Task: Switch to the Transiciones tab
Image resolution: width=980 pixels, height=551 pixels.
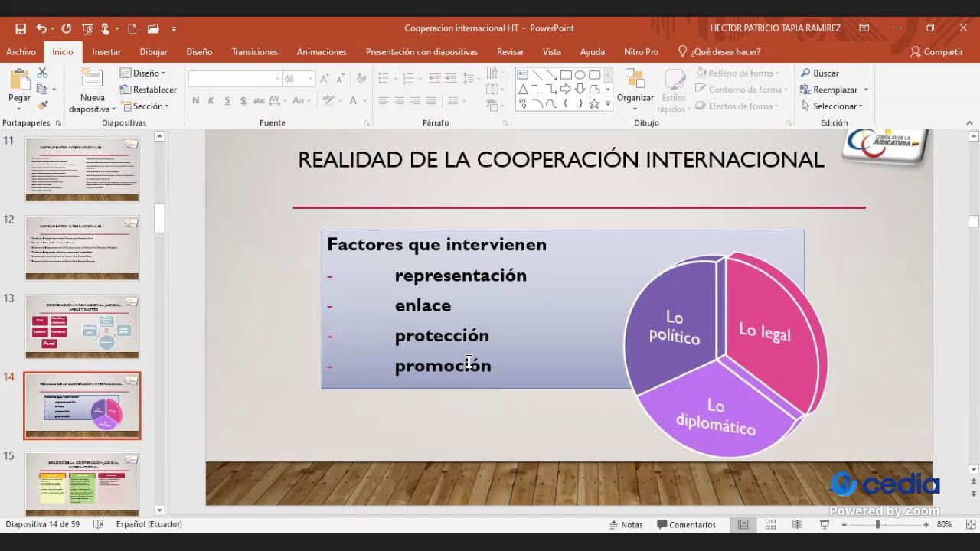Action: click(x=255, y=52)
